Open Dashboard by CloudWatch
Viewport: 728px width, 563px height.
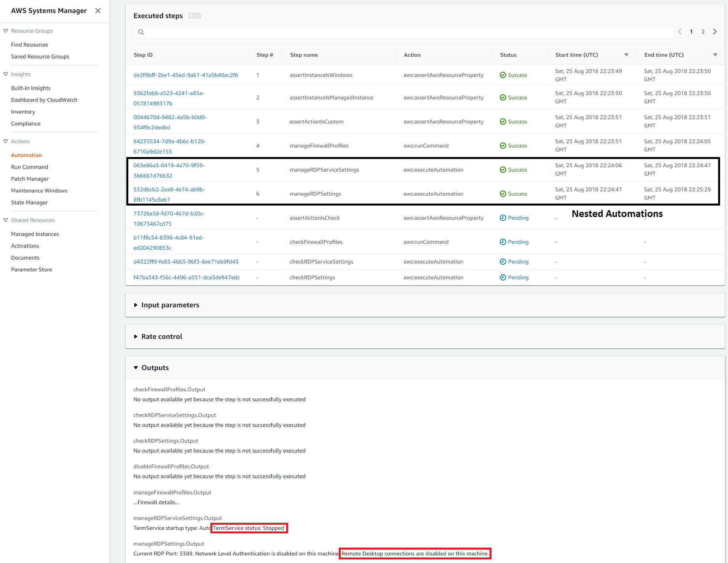pos(44,100)
